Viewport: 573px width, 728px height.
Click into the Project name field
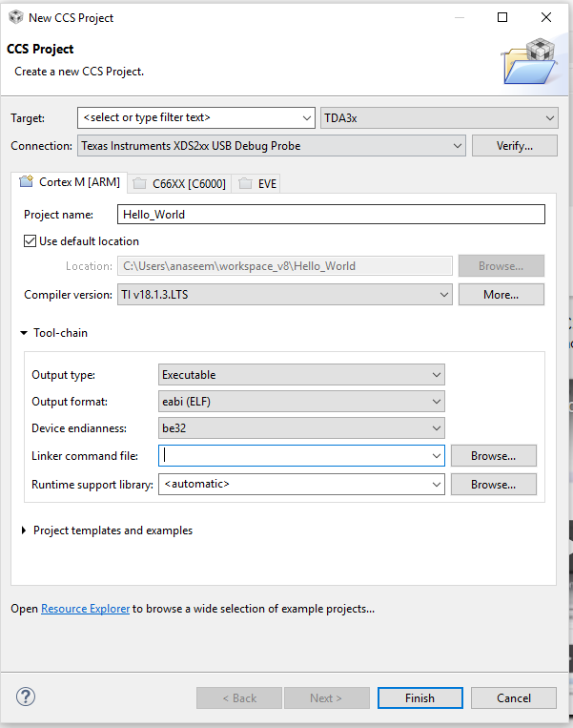[330, 215]
